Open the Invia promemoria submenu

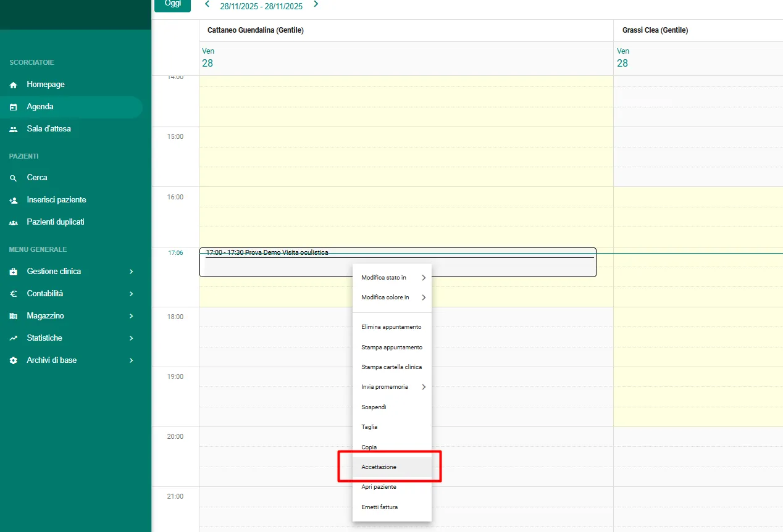click(x=392, y=387)
